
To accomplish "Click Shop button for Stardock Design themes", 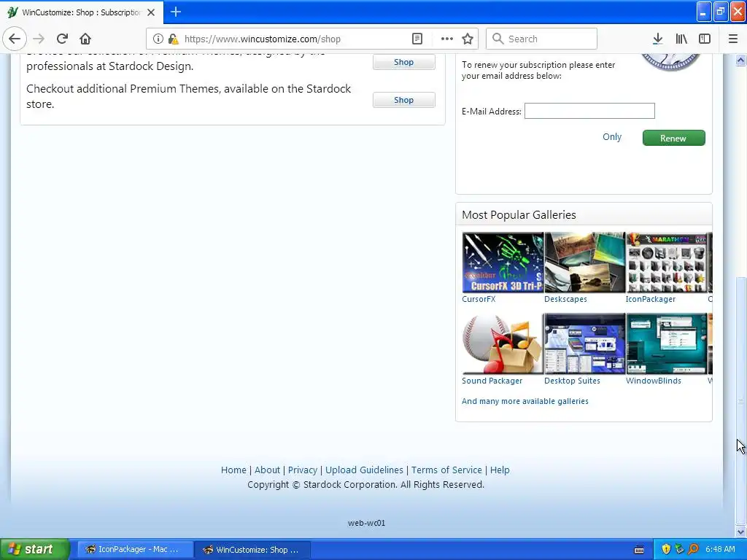I will coord(403,62).
